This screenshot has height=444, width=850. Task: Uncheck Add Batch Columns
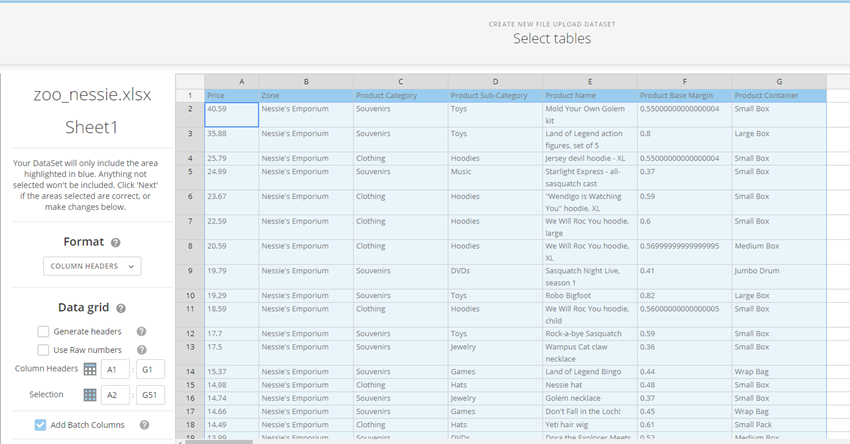pyautogui.click(x=40, y=425)
